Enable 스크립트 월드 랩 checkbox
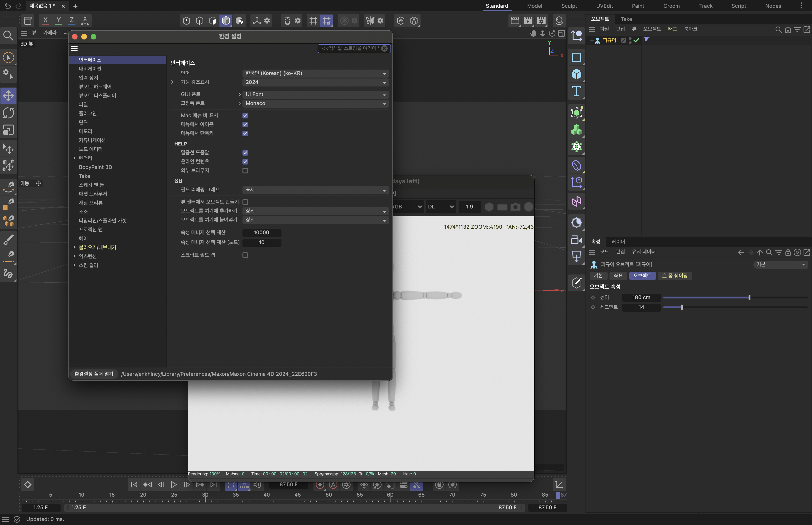Image resolution: width=812 pixels, height=525 pixels. (245, 255)
